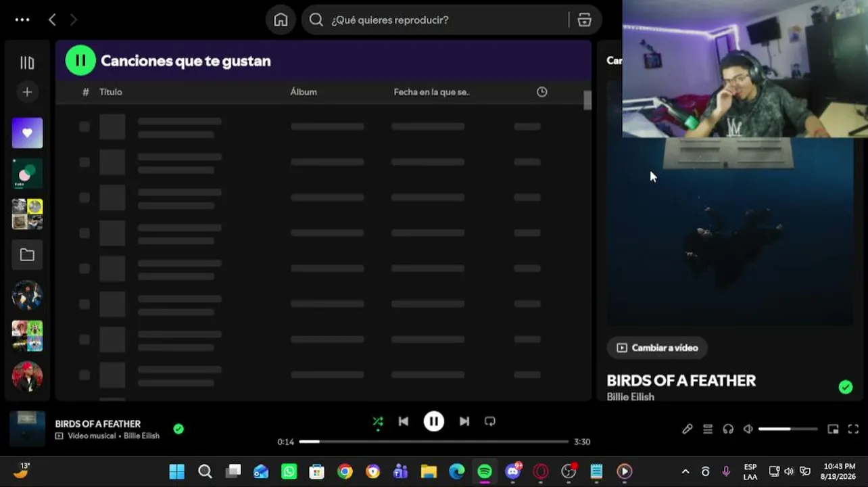This screenshot has height=487, width=868.
Task: Click the search magnifier icon in Spotify
Action: coord(316,20)
